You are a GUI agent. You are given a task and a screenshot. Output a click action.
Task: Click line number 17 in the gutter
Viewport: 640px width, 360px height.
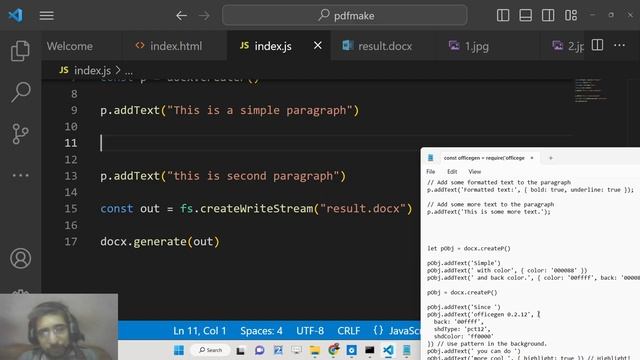pyautogui.click(x=71, y=242)
